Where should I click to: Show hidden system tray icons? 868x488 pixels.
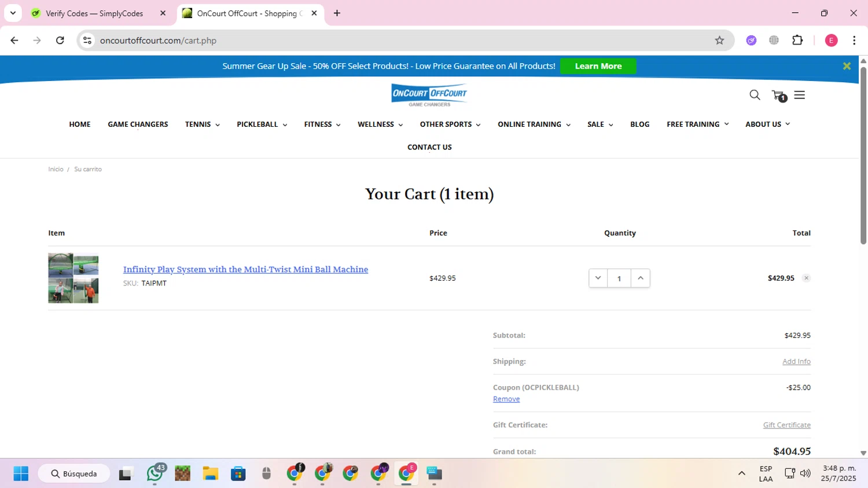741,474
